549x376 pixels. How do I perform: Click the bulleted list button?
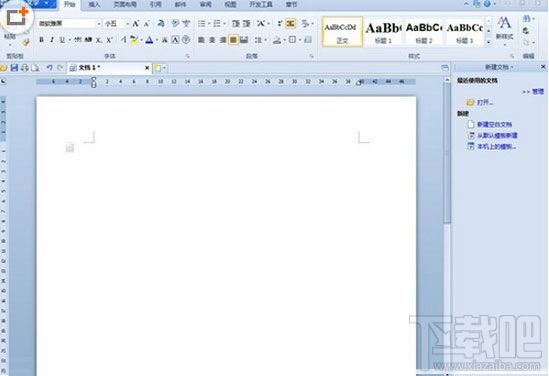202,23
